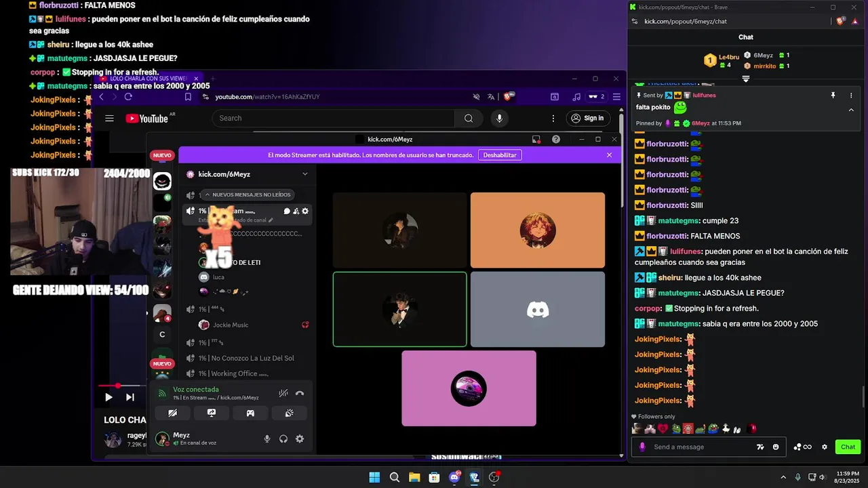Play the YouTube video
The width and height of the screenshot is (868, 488).
pyautogui.click(x=108, y=397)
